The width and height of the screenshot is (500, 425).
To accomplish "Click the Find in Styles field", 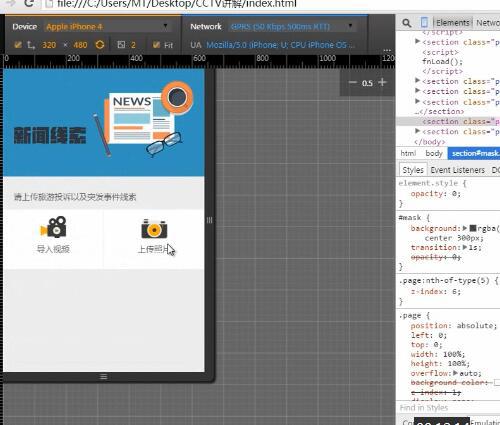I will pos(448,408).
